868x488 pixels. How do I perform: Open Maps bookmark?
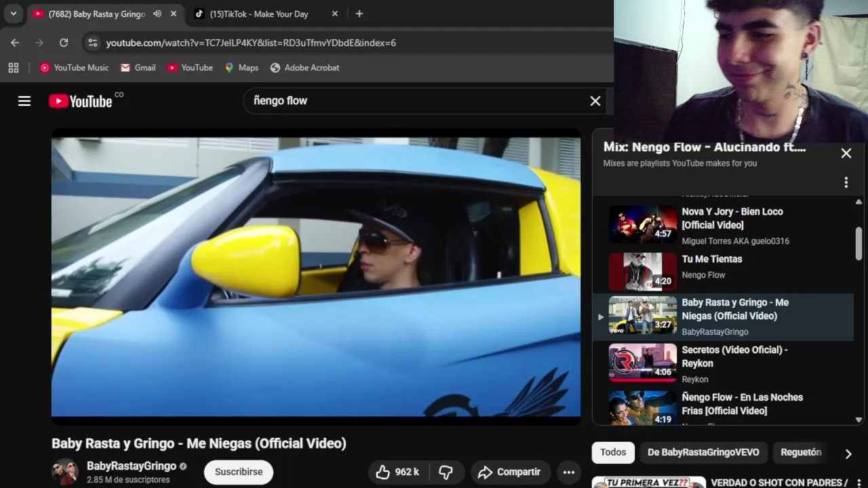coord(241,68)
